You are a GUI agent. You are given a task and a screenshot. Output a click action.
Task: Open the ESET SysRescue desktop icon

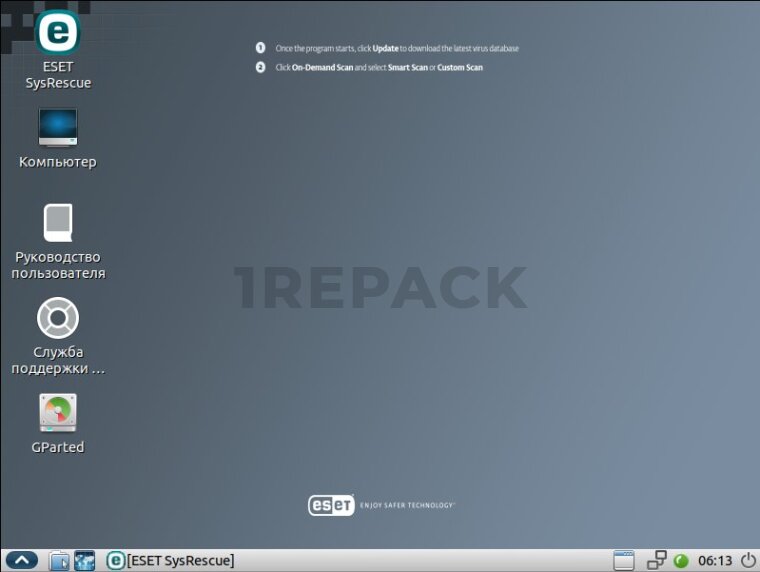point(57,33)
